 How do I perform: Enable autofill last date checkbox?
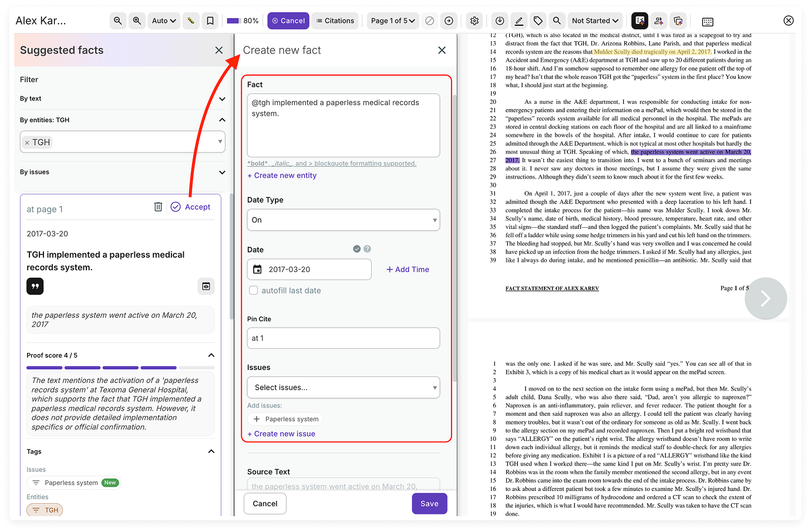(254, 290)
